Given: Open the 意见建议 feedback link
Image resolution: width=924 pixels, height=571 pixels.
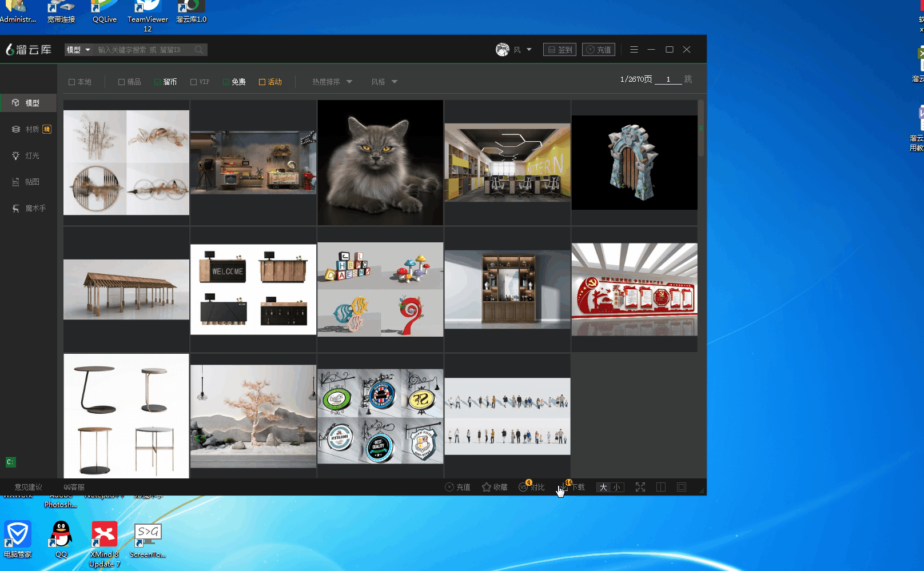Looking at the screenshot, I should [29, 487].
